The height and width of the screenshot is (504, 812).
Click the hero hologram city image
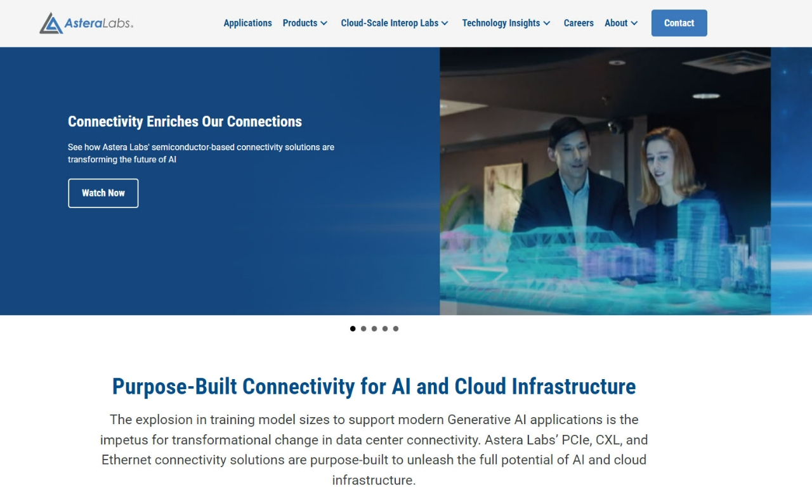pos(605,181)
